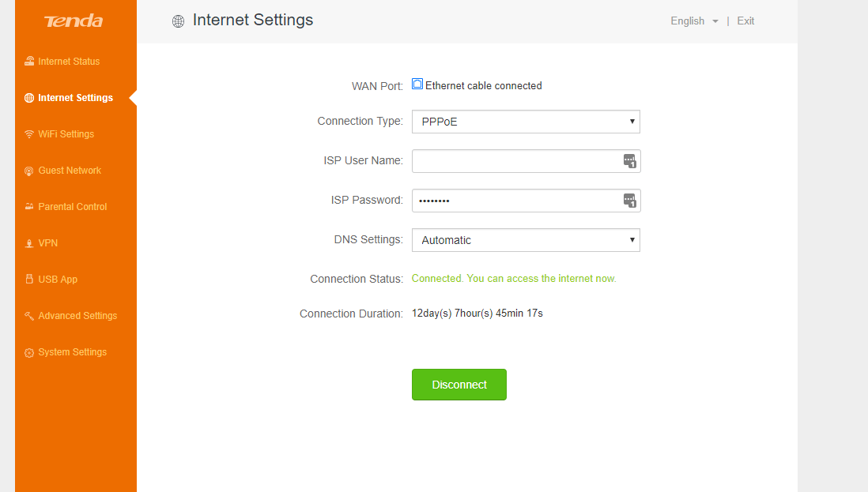Click the Parental Control icon
Image resolution: width=868 pixels, height=492 pixels.
[x=29, y=207]
